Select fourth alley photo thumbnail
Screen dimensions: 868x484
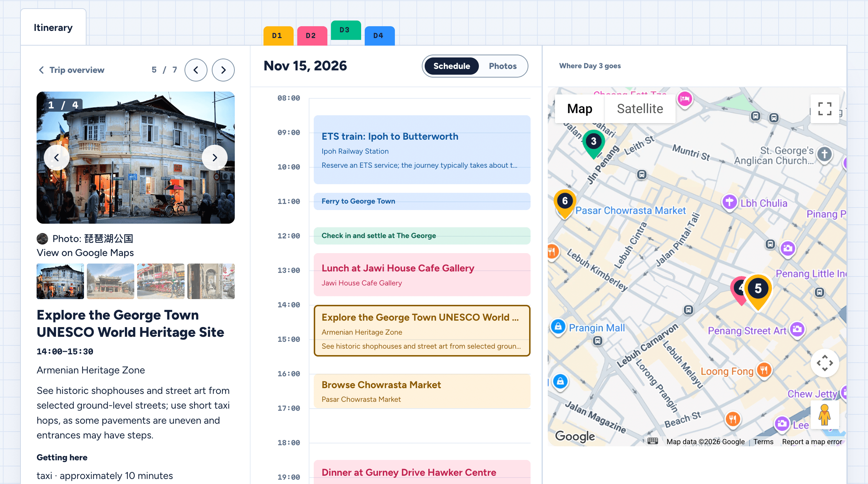211,281
